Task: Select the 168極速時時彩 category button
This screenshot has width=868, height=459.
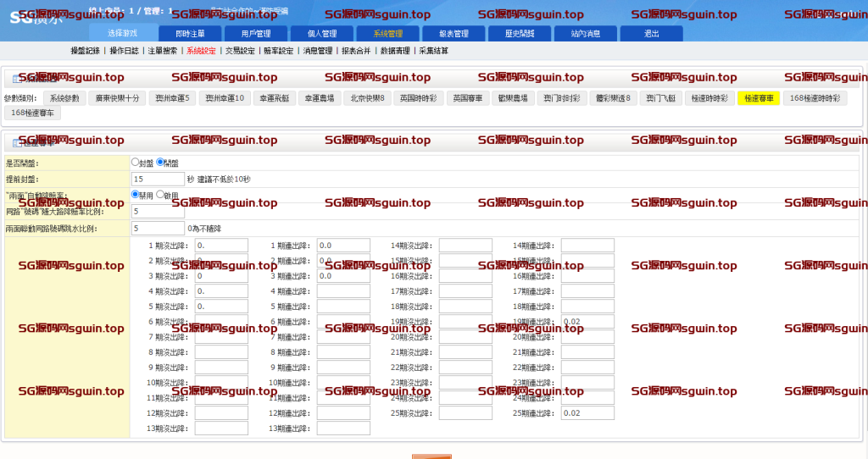Action: 815,98
